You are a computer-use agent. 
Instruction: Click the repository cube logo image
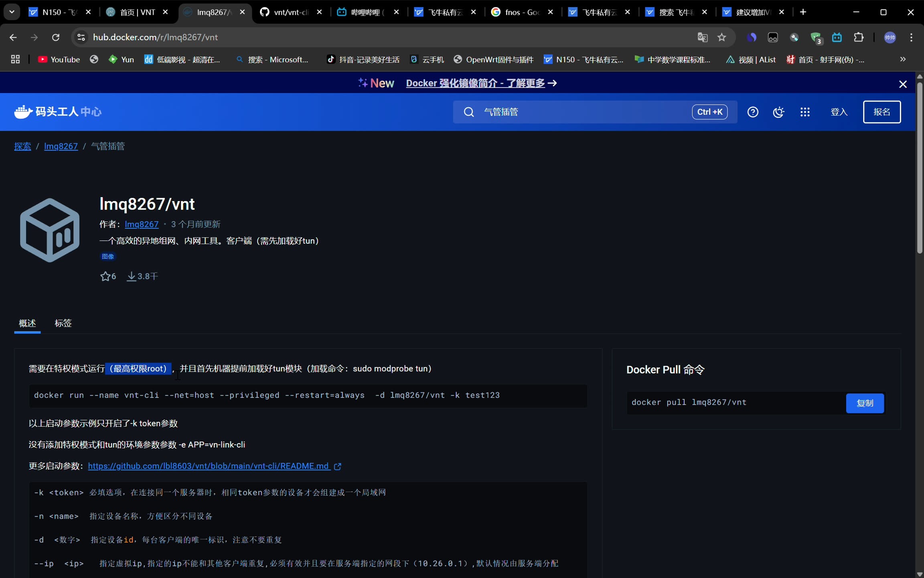click(50, 230)
